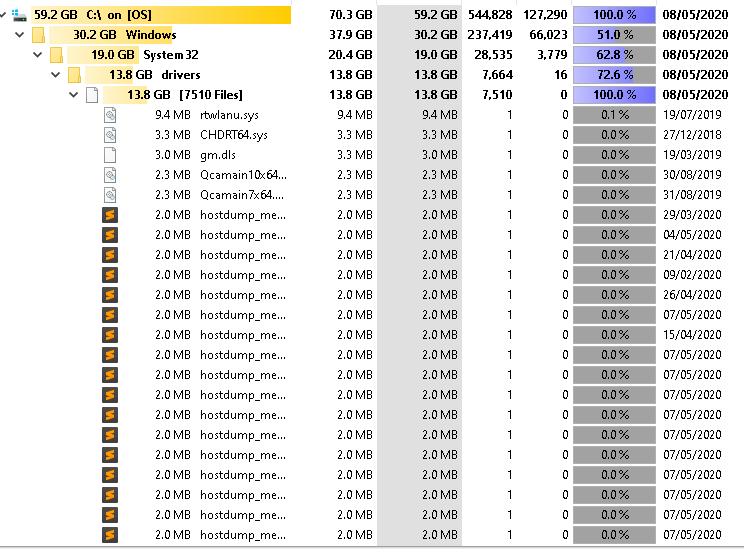Image resolution: width=744 pixels, height=549 pixels.
Task: Select hostdump_me... file dated 15/04/2020
Action: tap(243, 335)
